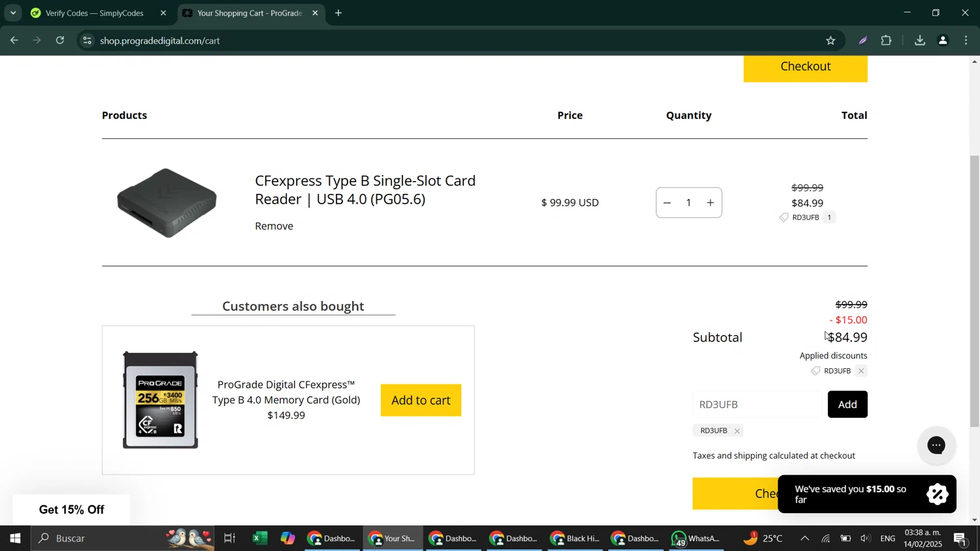980x551 pixels.
Task: Open the chat support bubble icon
Action: 936,445
